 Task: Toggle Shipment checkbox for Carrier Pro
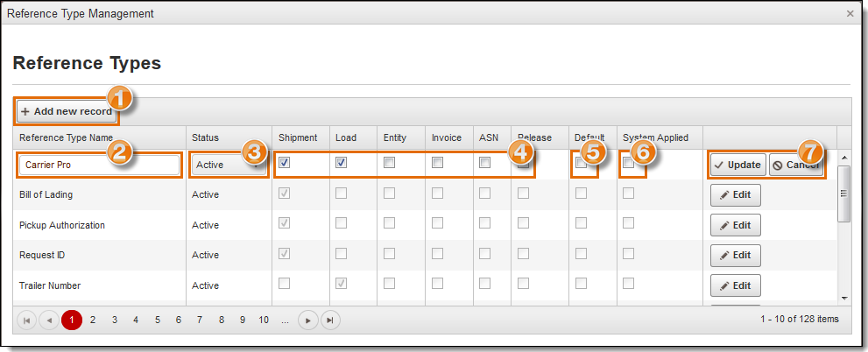click(285, 163)
